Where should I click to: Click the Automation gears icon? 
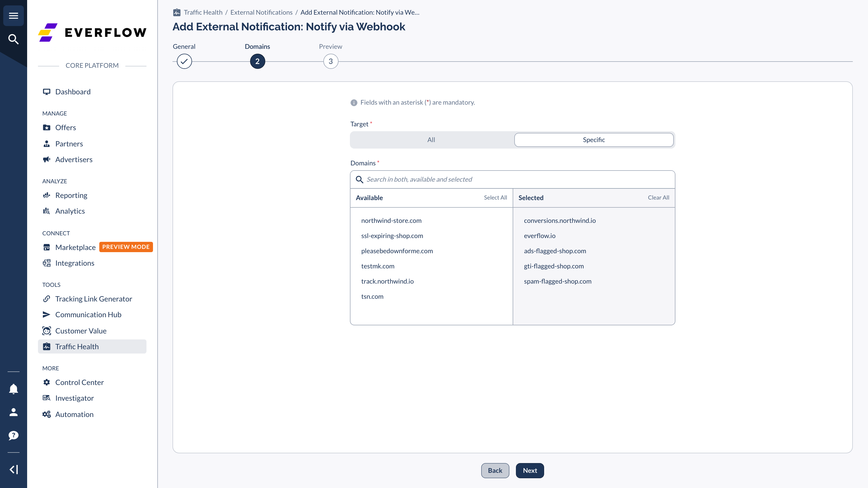pyautogui.click(x=46, y=414)
